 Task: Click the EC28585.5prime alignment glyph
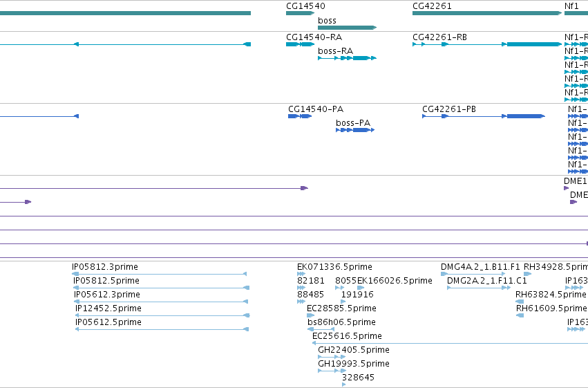point(310,315)
